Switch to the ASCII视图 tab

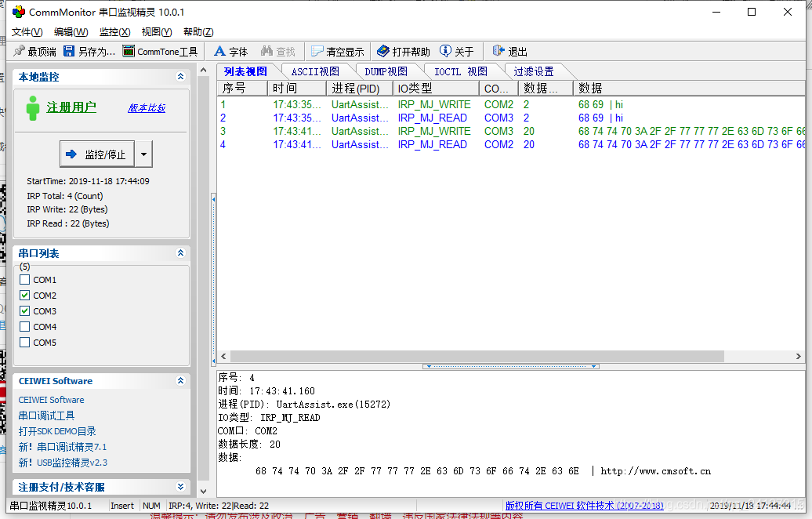[x=315, y=71]
